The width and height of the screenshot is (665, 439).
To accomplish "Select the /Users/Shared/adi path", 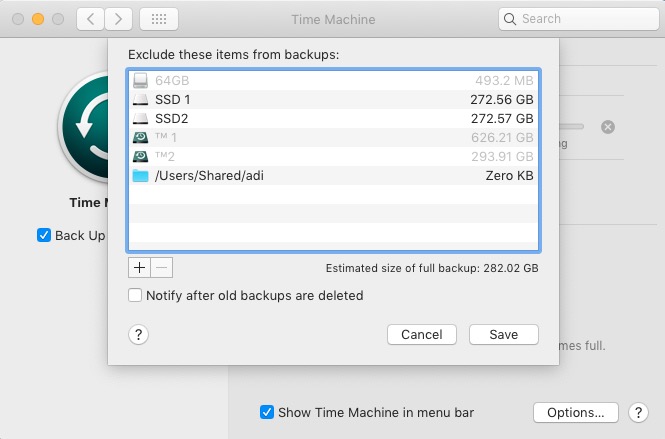I will pos(209,176).
